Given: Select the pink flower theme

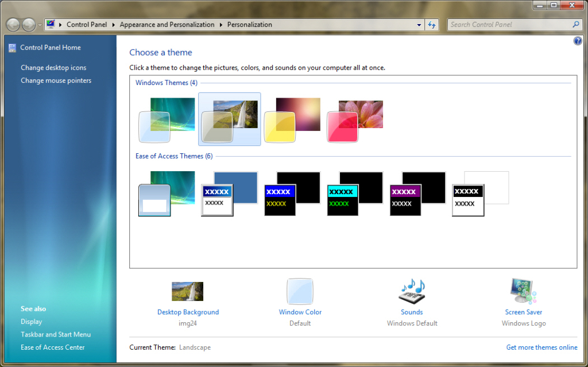Looking at the screenshot, I should click(355, 121).
